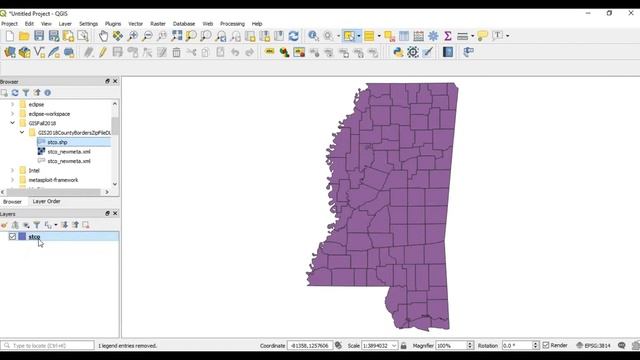Select the stco layer name in Layers

point(34,237)
